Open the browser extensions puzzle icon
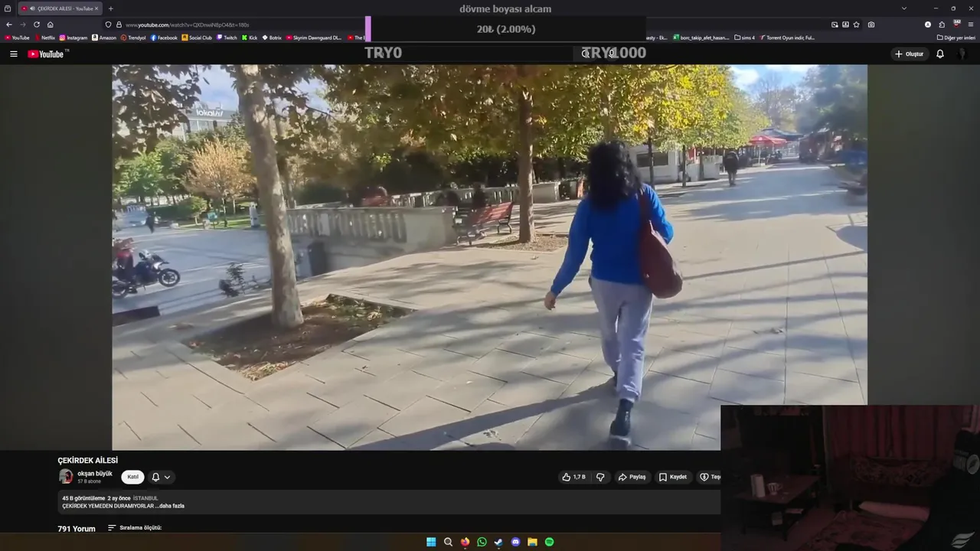This screenshot has height=551, width=980. [x=942, y=24]
